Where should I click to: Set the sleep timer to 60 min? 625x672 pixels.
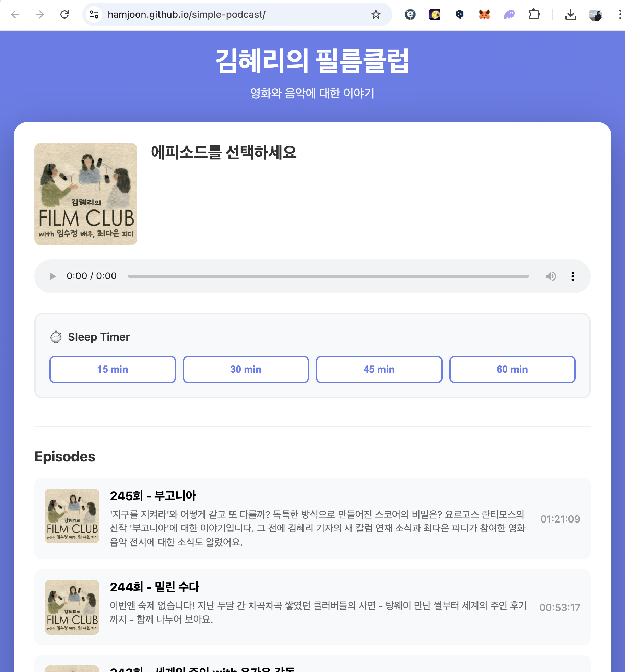pyautogui.click(x=512, y=369)
